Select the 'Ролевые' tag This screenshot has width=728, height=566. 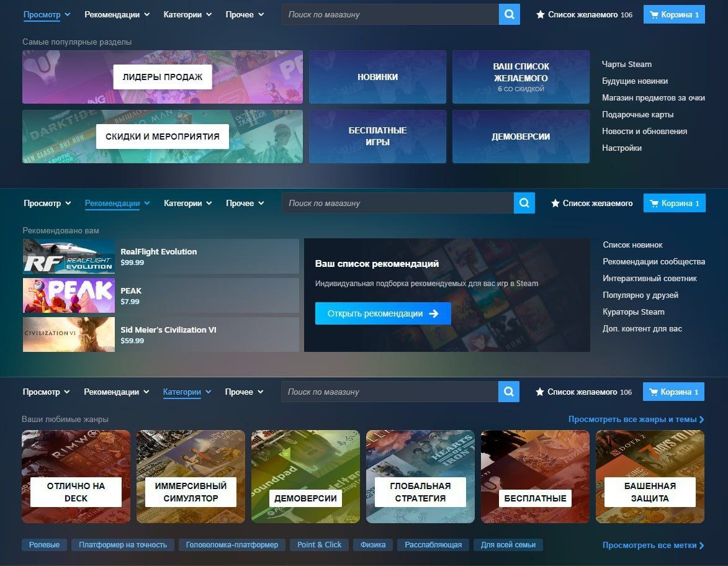pyautogui.click(x=44, y=545)
